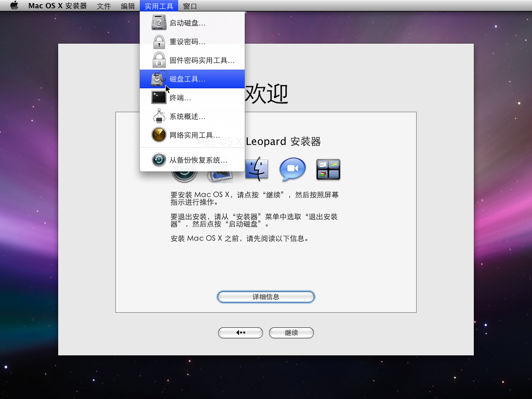Choose 系统概述… from the menu
The height and width of the screenshot is (399, 532).
click(x=192, y=116)
